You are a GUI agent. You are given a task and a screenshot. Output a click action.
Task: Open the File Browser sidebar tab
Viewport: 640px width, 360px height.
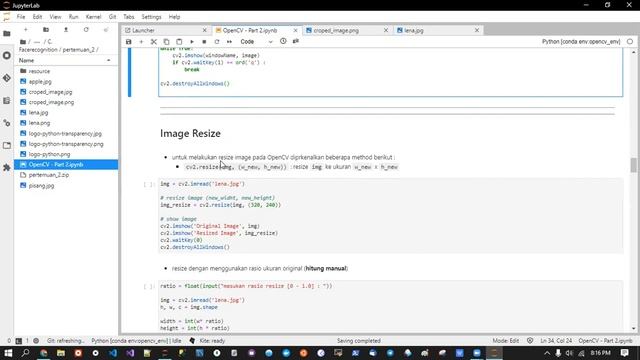(7, 33)
